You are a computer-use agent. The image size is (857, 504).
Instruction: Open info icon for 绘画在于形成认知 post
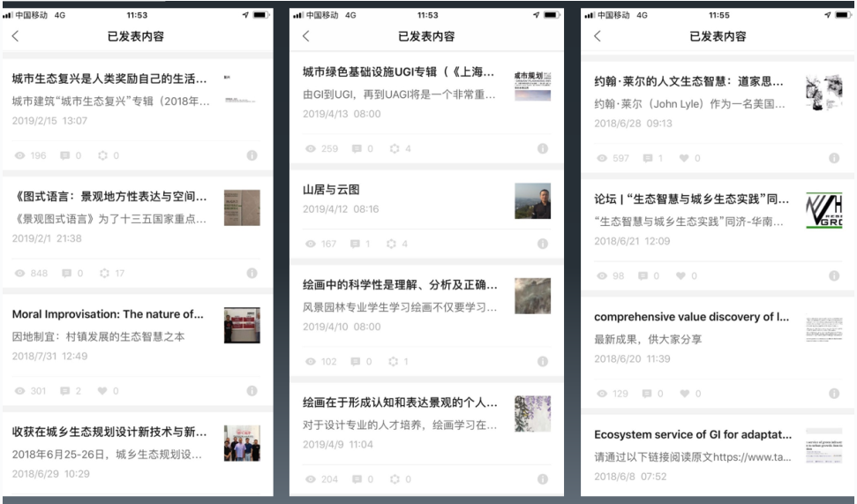(543, 479)
